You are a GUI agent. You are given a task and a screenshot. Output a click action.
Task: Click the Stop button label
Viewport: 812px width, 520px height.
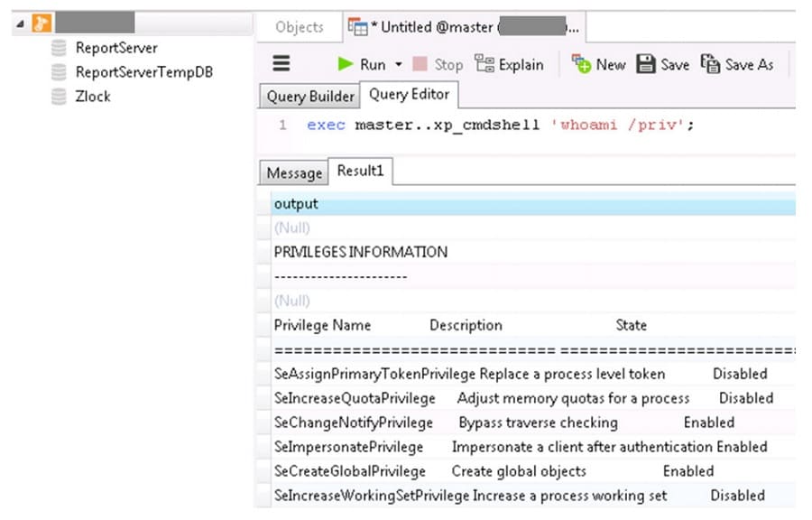[x=448, y=65]
